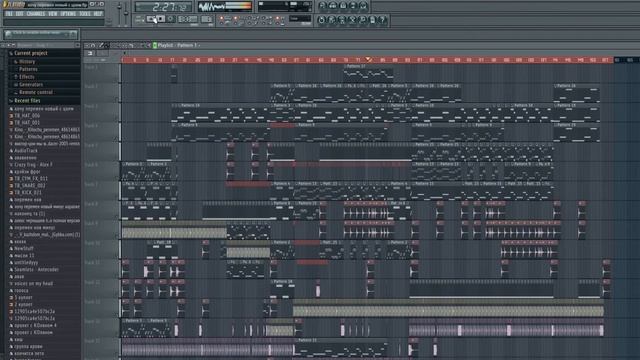
Task: Select the NewStuff recent file
Action: click(24, 249)
